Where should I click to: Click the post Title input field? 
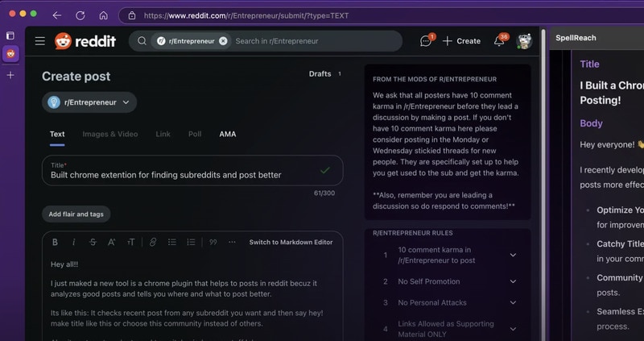pyautogui.click(x=181, y=174)
